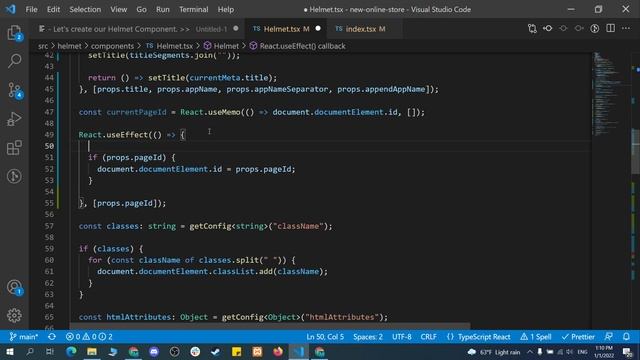Click the src breadcrumb segment

43,46
